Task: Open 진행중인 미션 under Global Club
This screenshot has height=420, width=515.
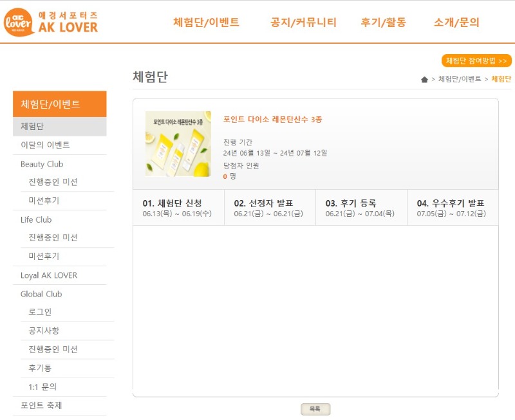Action: tap(53, 349)
